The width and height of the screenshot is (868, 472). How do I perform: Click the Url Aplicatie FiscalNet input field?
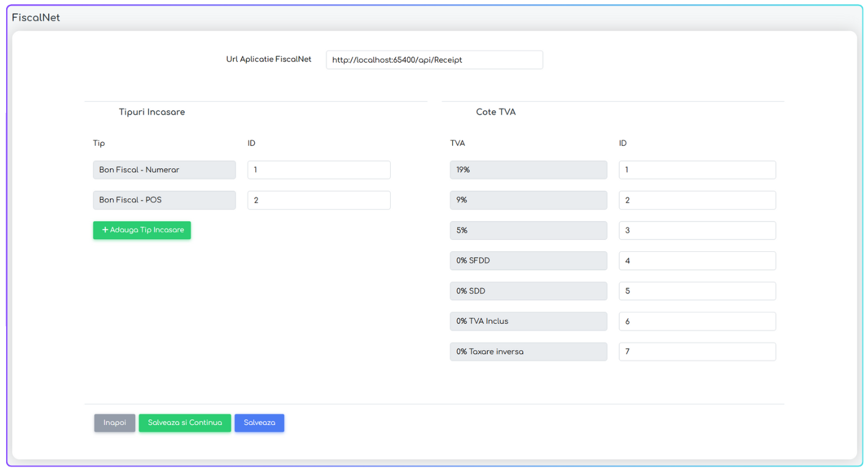434,60
